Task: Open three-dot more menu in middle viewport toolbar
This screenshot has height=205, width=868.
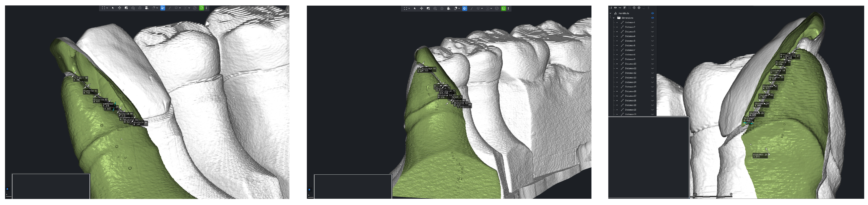Action: click(x=508, y=8)
